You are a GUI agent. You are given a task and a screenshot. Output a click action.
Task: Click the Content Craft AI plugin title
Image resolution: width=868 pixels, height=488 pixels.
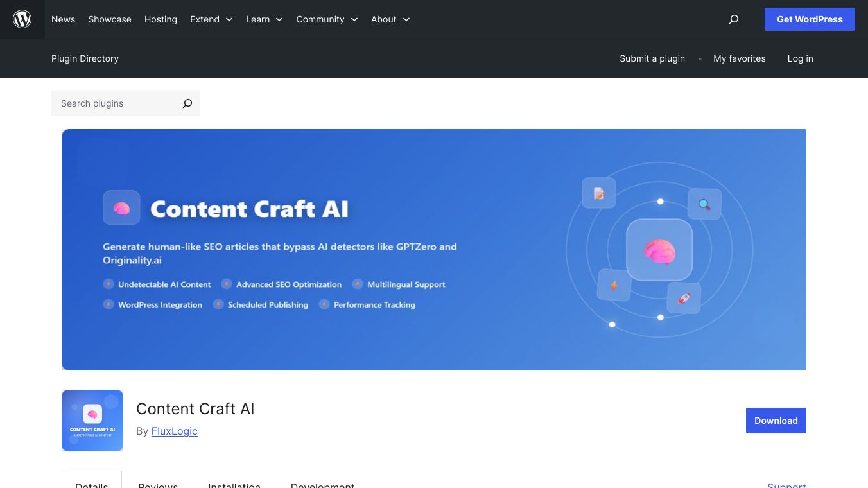click(x=195, y=409)
